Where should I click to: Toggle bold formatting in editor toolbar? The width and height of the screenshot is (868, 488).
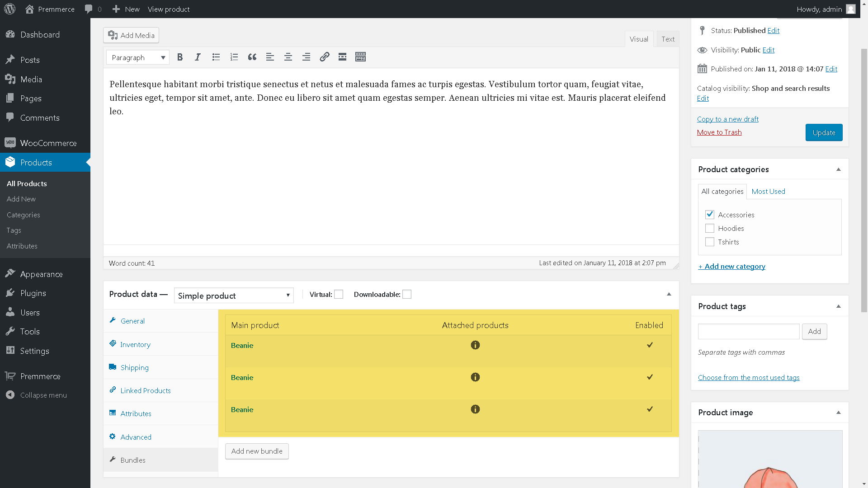tap(180, 57)
